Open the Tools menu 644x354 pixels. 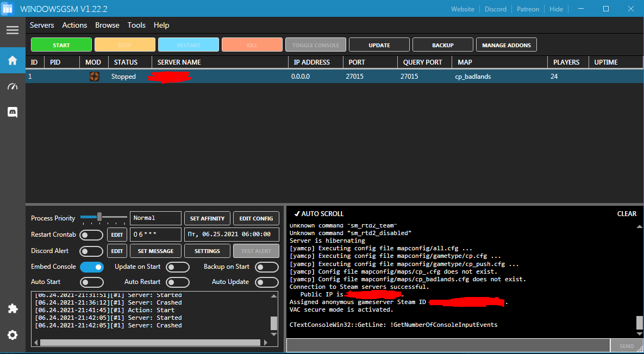136,25
